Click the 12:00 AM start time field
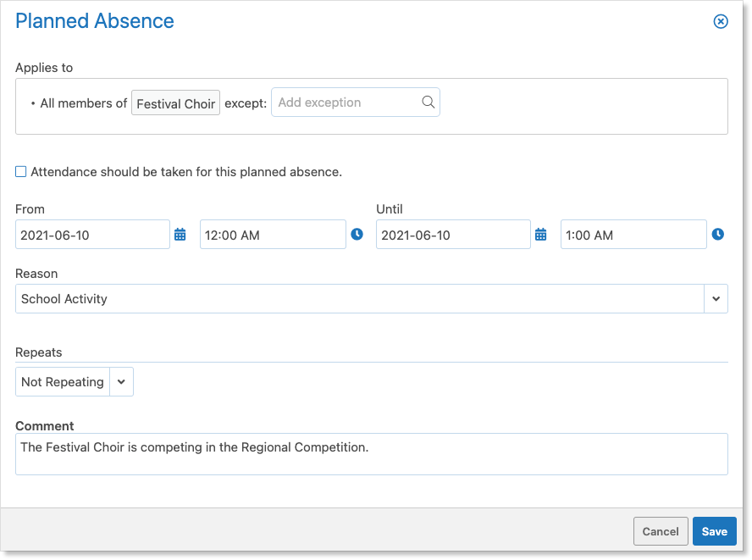Screen dimensions: 752x560 (x=273, y=235)
